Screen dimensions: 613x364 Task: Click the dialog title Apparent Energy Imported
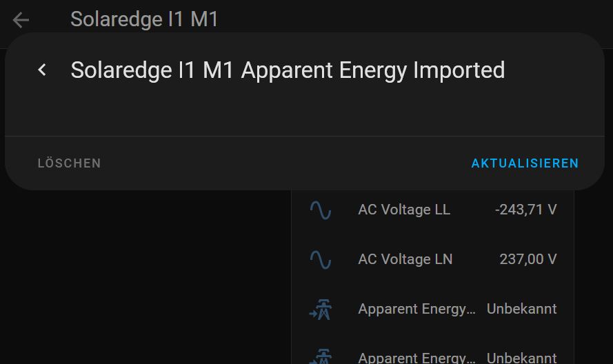pyautogui.click(x=373, y=70)
